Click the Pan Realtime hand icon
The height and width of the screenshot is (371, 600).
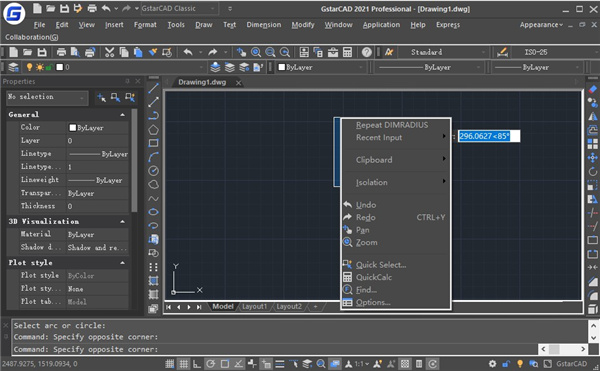[x=241, y=52]
